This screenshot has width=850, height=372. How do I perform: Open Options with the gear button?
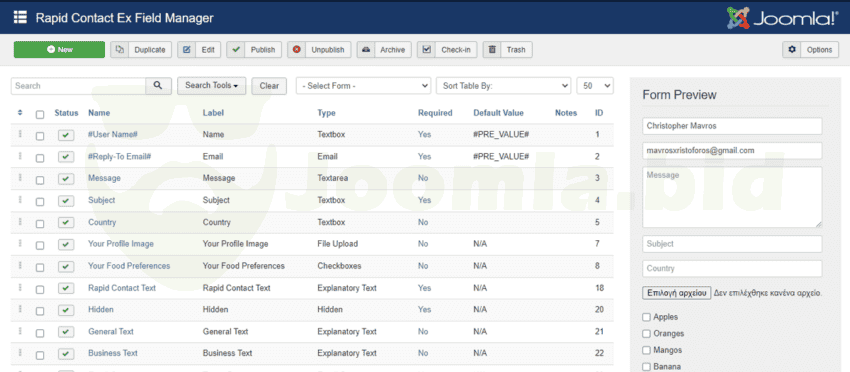(810, 49)
